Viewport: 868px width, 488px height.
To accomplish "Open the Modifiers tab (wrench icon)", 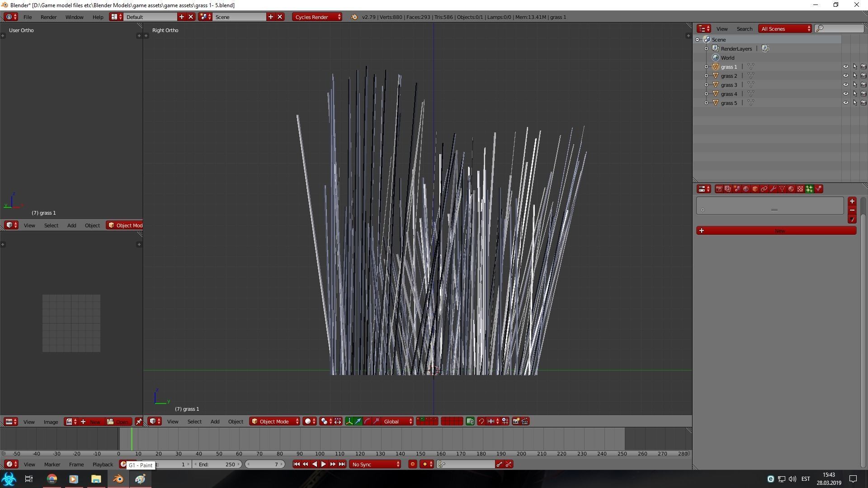I will click(x=773, y=189).
